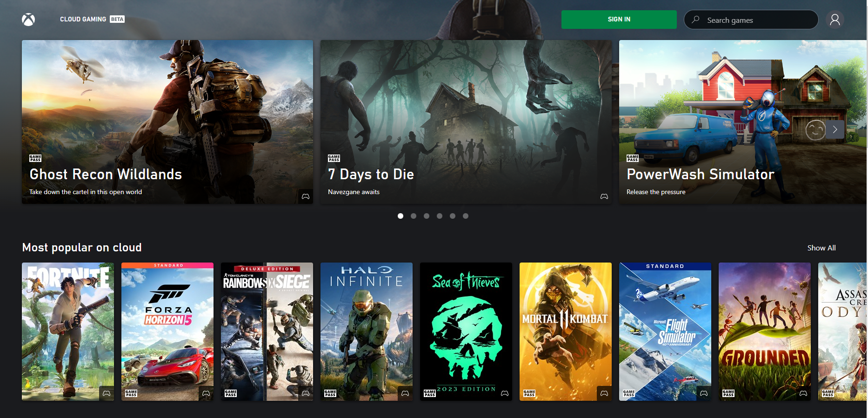Focus the Search games input field

751,20
